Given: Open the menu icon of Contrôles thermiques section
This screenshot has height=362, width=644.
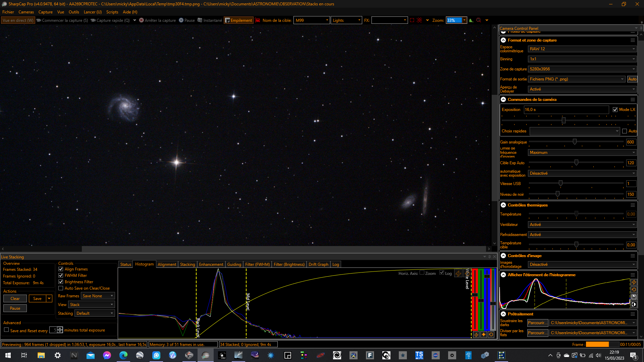Looking at the screenshot, I should pyautogui.click(x=633, y=205).
